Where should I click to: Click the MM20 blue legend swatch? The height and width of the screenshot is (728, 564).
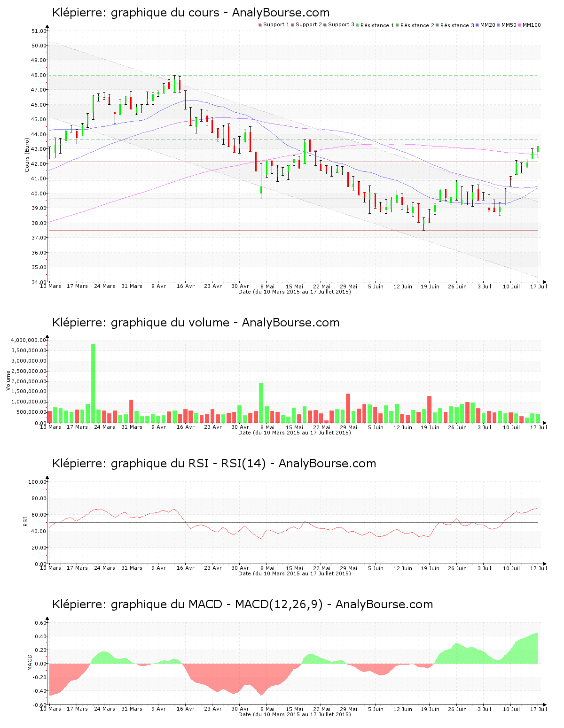pyautogui.click(x=478, y=25)
